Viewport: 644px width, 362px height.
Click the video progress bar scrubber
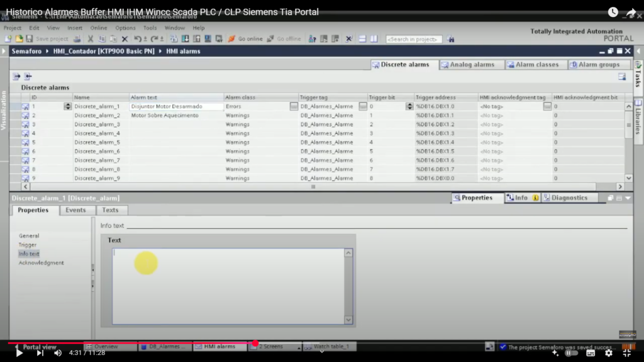click(x=255, y=343)
